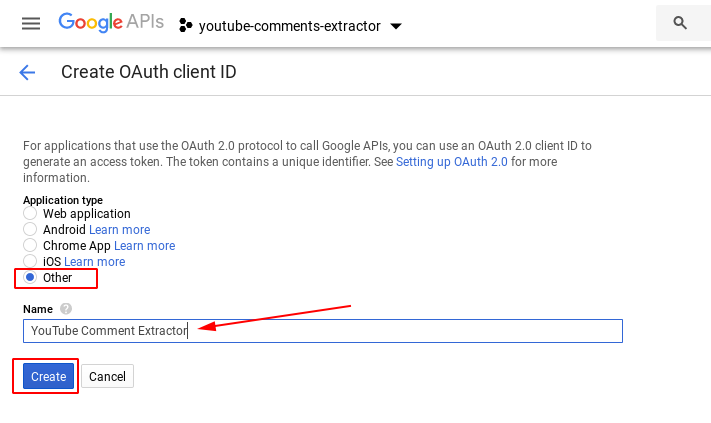
Task: Click the Create button
Action: (48, 376)
